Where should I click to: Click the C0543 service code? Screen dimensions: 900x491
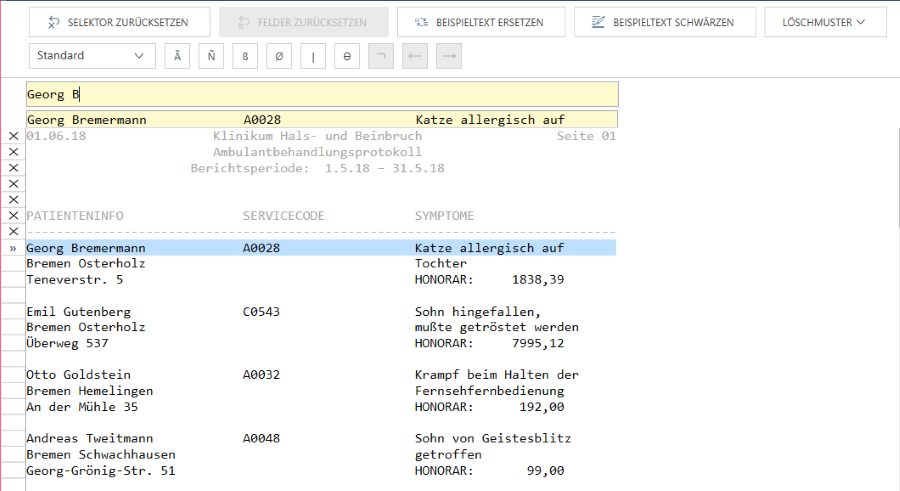(262, 312)
